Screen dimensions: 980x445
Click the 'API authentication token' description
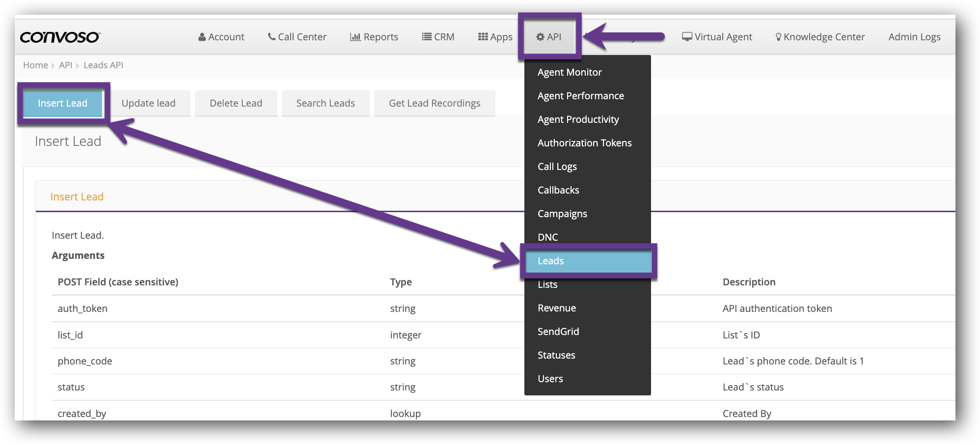[777, 308]
